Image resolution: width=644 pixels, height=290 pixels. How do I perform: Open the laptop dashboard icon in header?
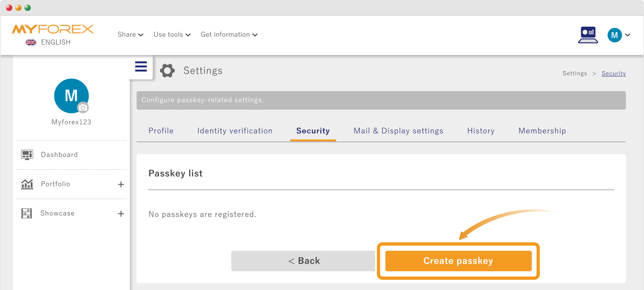pyautogui.click(x=588, y=35)
